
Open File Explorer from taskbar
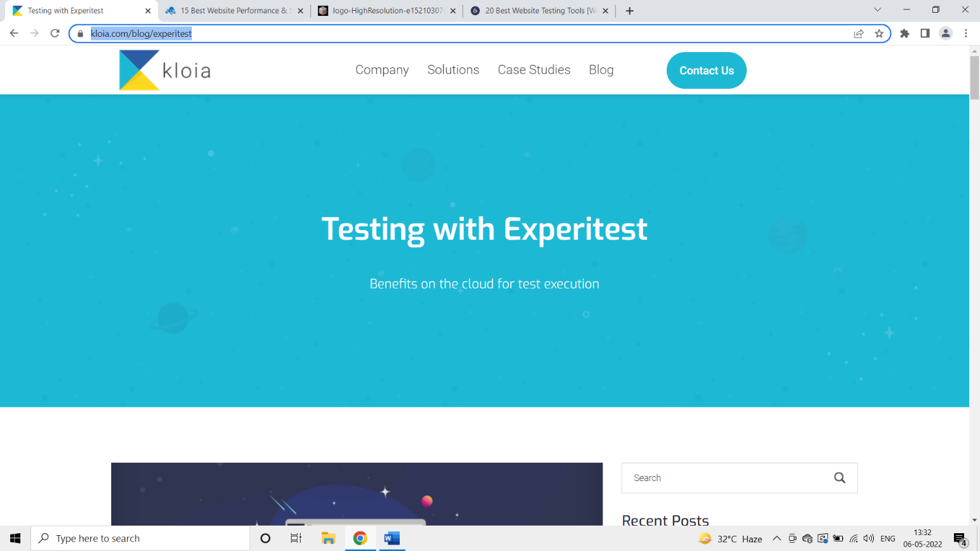pos(328,538)
